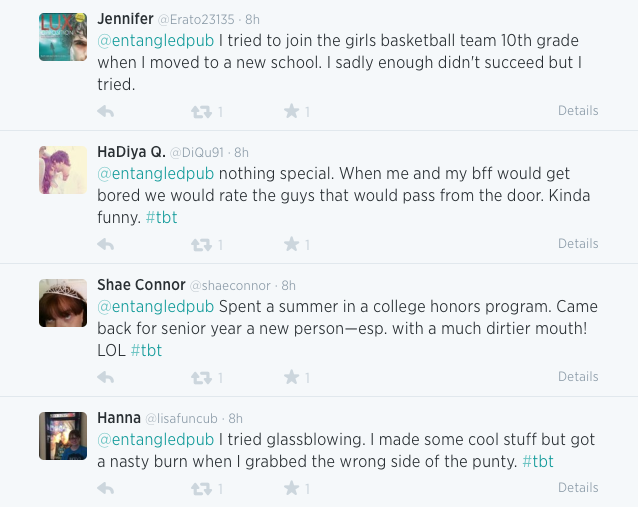The width and height of the screenshot is (638, 507).
Task: Expand Details on HaDiya Q.'s tweet
Action: click(578, 244)
